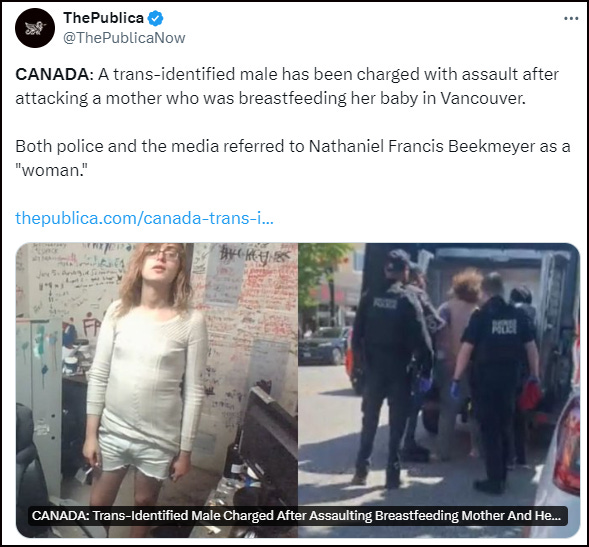Open ThePublica profile avatar
589x547 pixels.
[x=35, y=28]
